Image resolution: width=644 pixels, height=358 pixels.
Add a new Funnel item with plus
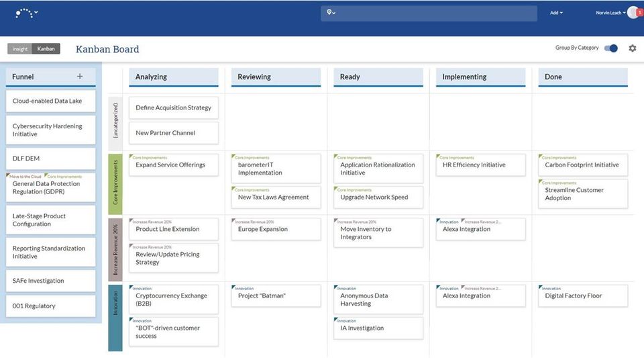point(80,76)
